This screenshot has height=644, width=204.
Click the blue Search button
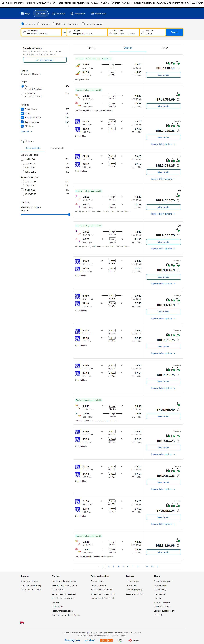pos(174,32)
